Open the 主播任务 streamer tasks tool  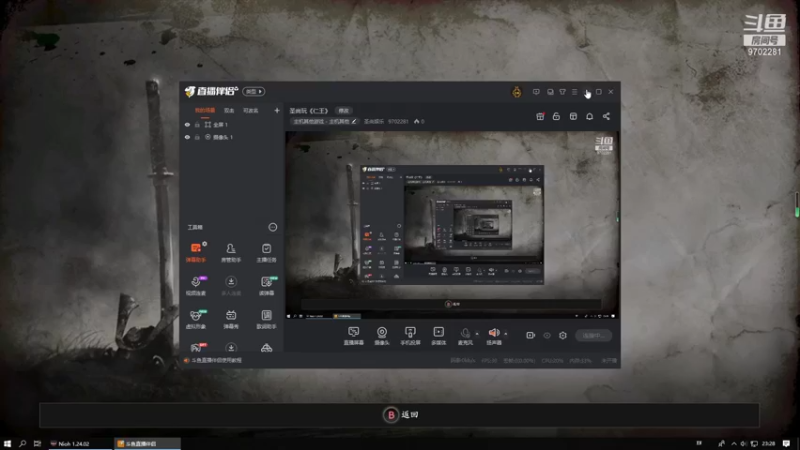tap(266, 252)
